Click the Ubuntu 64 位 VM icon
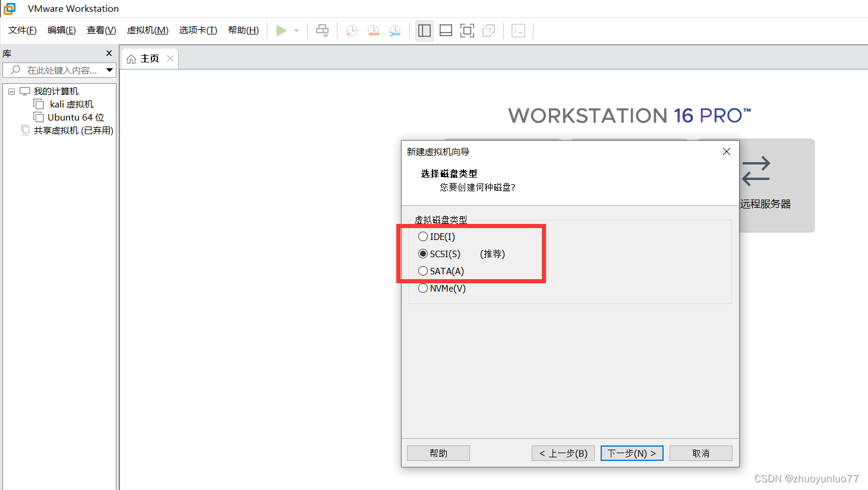Image resolution: width=868 pixels, height=490 pixels. click(39, 117)
